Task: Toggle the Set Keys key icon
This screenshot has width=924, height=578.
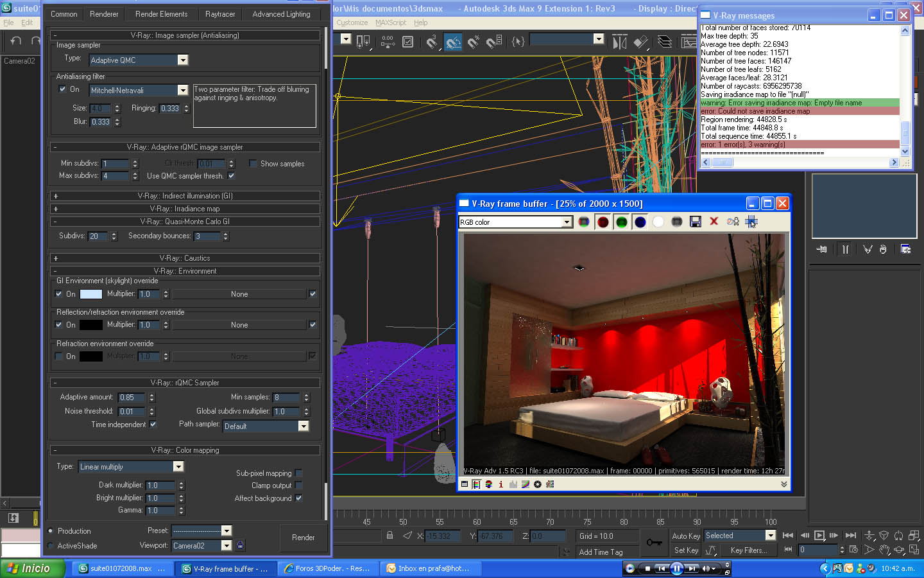Action: pyautogui.click(x=654, y=543)
